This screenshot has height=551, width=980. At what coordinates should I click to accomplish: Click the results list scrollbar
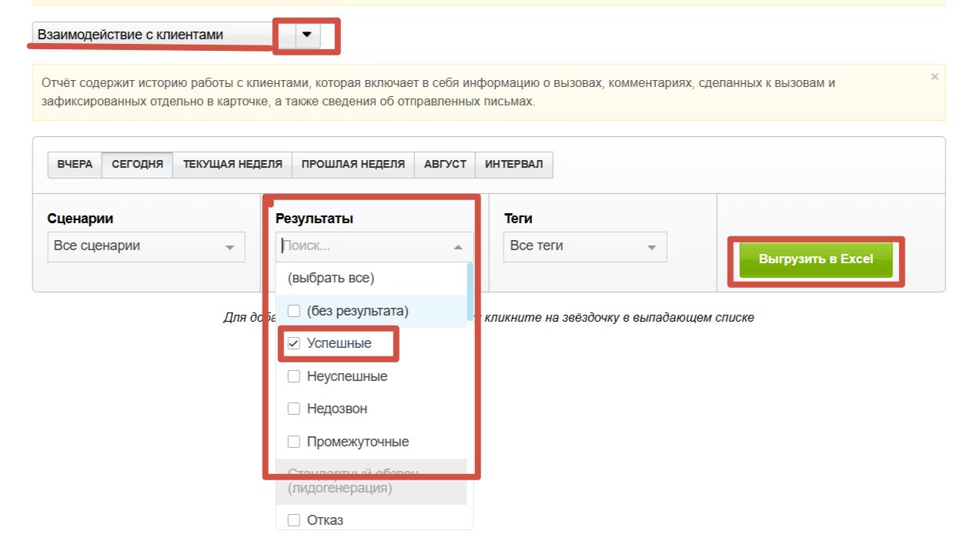pos(470,292)
